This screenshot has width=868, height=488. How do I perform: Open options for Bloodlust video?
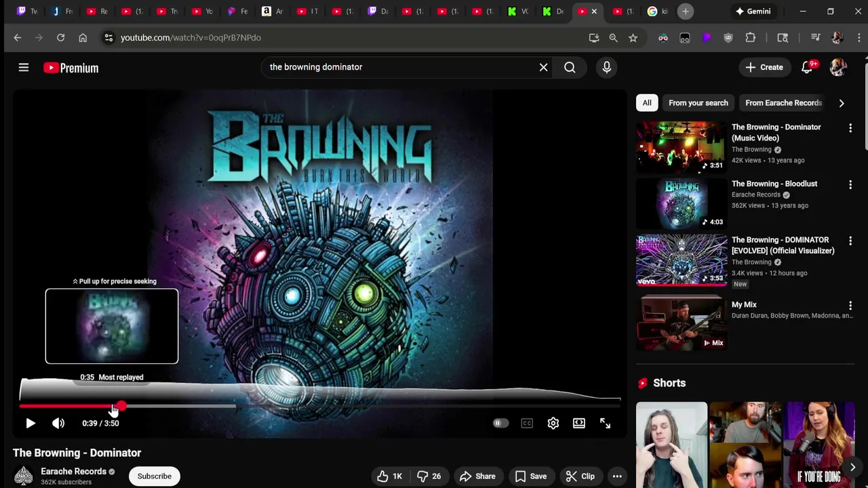coord(850,184)
